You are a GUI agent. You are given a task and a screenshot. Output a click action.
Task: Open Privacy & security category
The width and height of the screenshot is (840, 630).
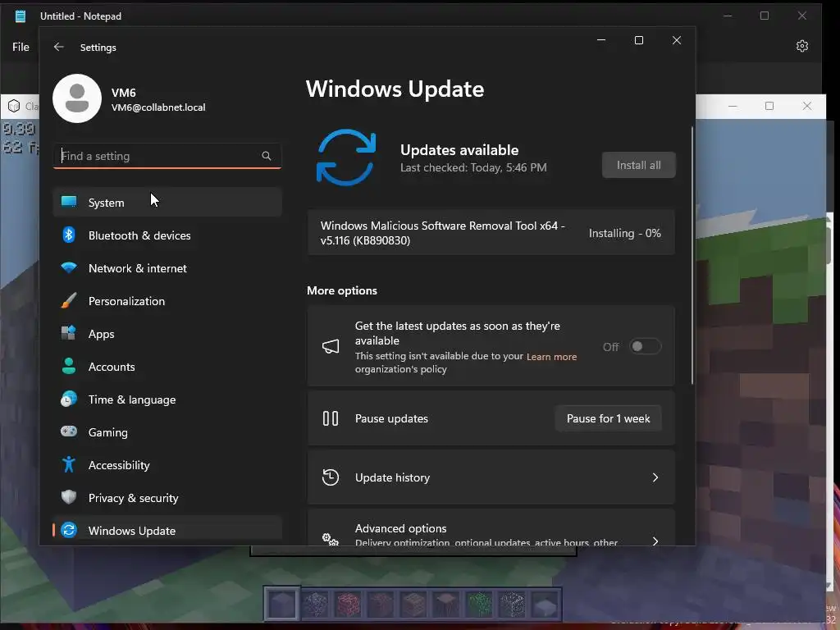pyautogui.click(x=167, y=498)
